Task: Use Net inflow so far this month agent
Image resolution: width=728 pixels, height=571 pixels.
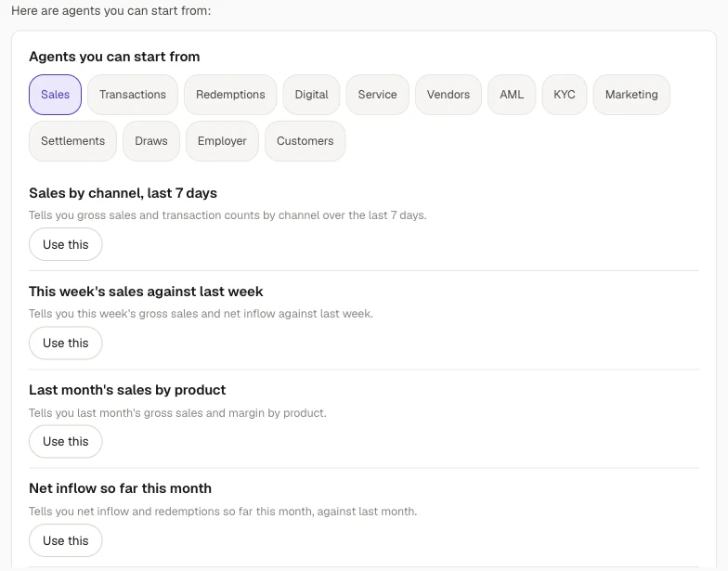Action: tap(65, 540)
